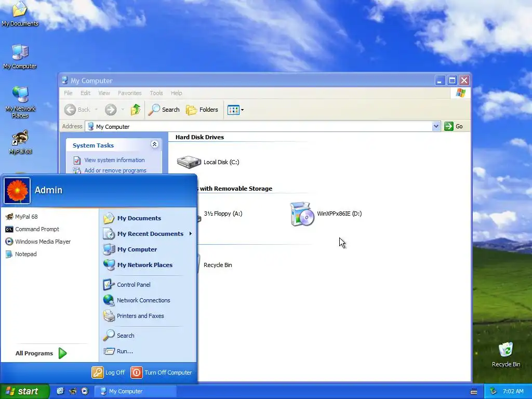
Task: Click the Admin user picture
Action: [17, 191]
